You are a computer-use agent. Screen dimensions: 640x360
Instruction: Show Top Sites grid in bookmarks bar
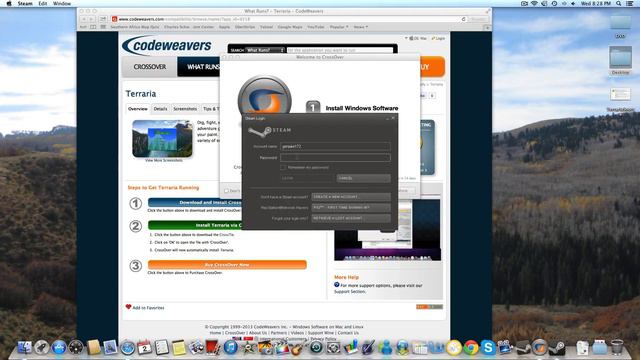pyautogui.click(x=103, y=27)
